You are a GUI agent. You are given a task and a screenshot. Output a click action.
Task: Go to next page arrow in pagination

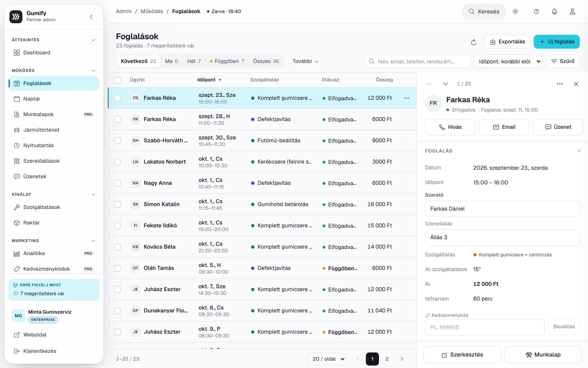click(402, 359)
